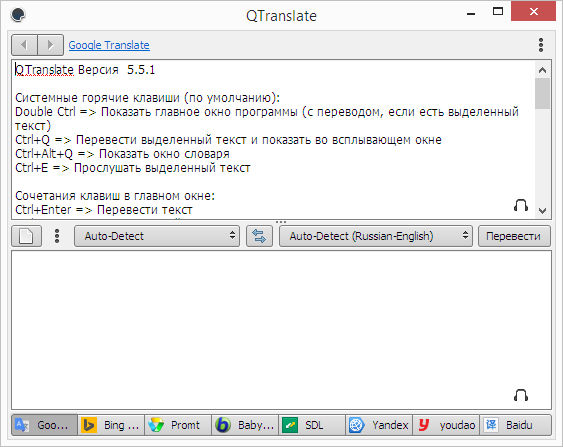This screenshot has width=563, height=447.
Task: Go back with the left arrow button
Action: (x=24, y=45)
